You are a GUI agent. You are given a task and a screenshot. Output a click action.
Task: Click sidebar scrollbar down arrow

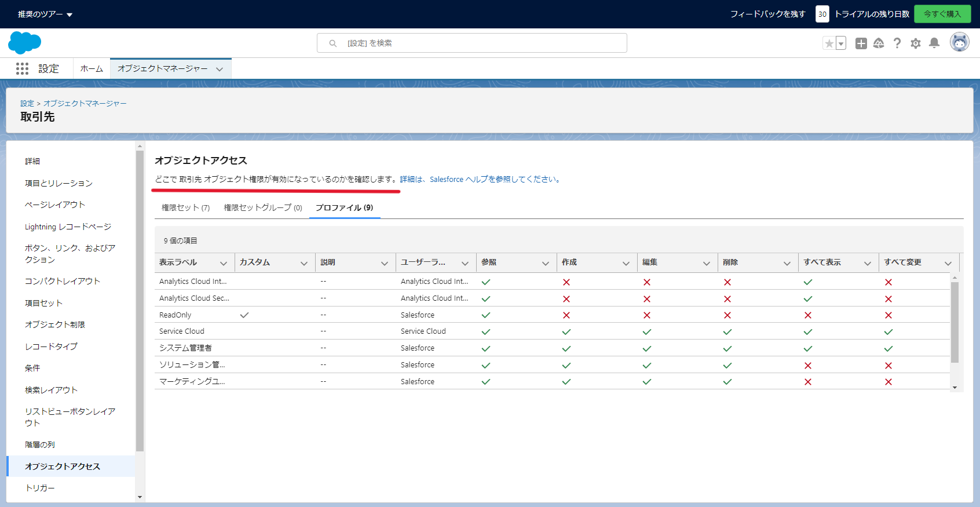click(x=140, y=497)
